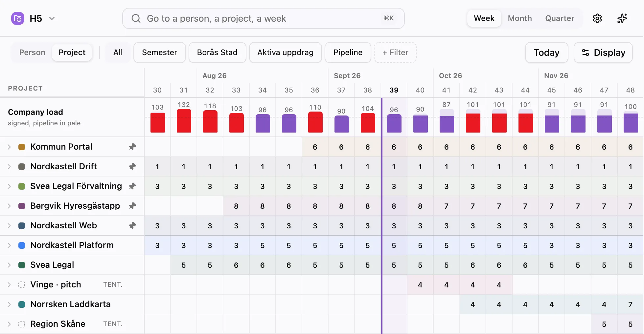Switch grouping to Project view
644x334 pixels.
pyautogui.click(x=72, y=52)
